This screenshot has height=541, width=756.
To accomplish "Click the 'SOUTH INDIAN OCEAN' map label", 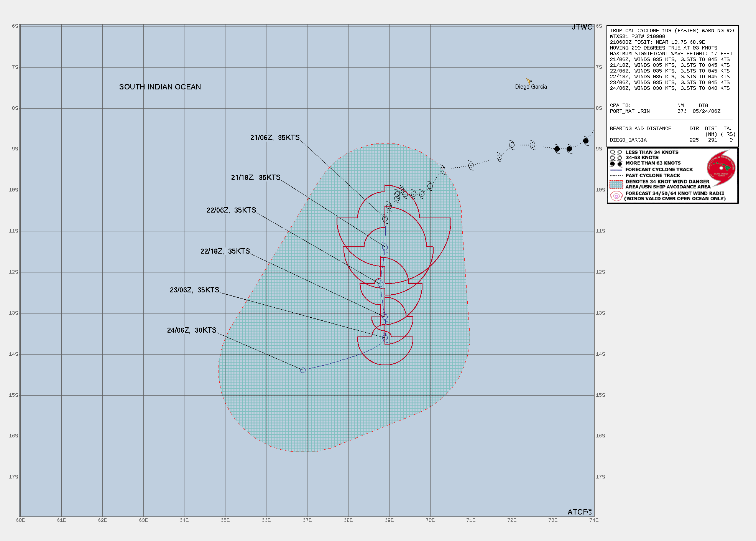I will 160,87.
